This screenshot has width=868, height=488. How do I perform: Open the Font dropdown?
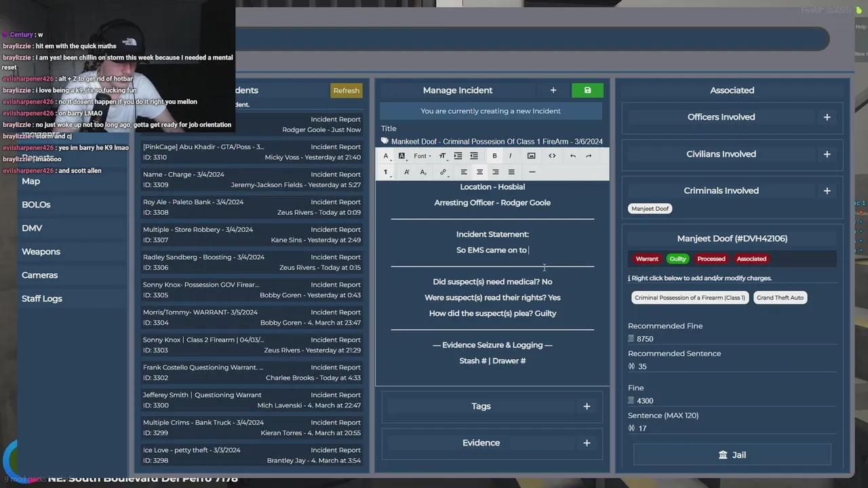(422, 156)
